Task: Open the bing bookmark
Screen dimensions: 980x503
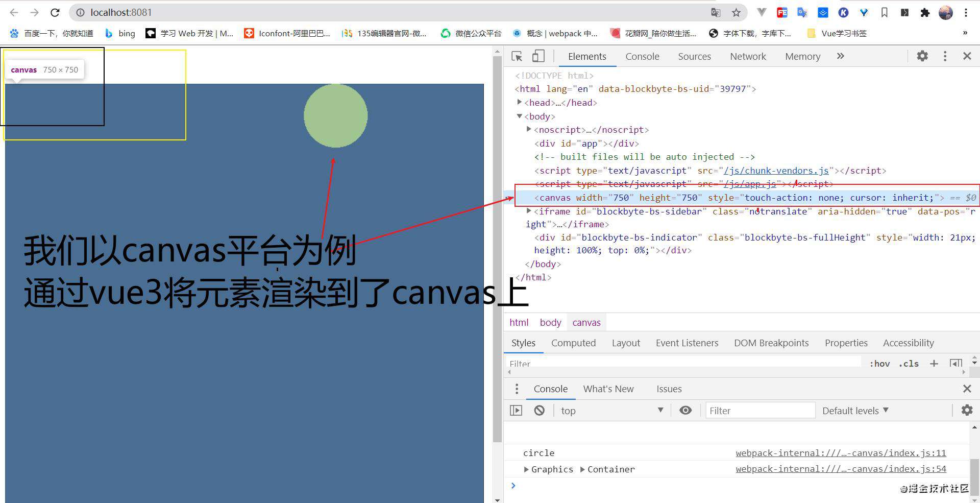Action: (120, 33)
